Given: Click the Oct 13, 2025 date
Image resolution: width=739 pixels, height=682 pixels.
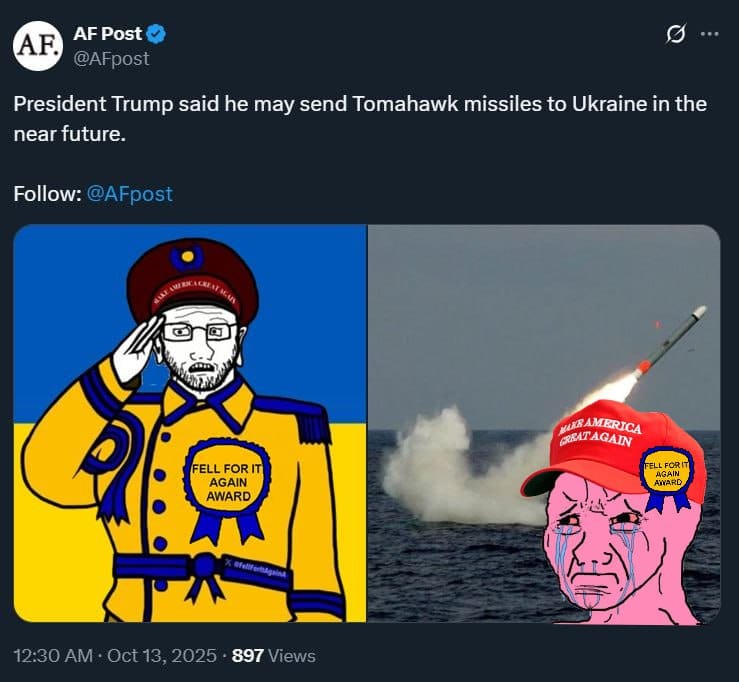Looking at the screenshot, I should [162, 656].
